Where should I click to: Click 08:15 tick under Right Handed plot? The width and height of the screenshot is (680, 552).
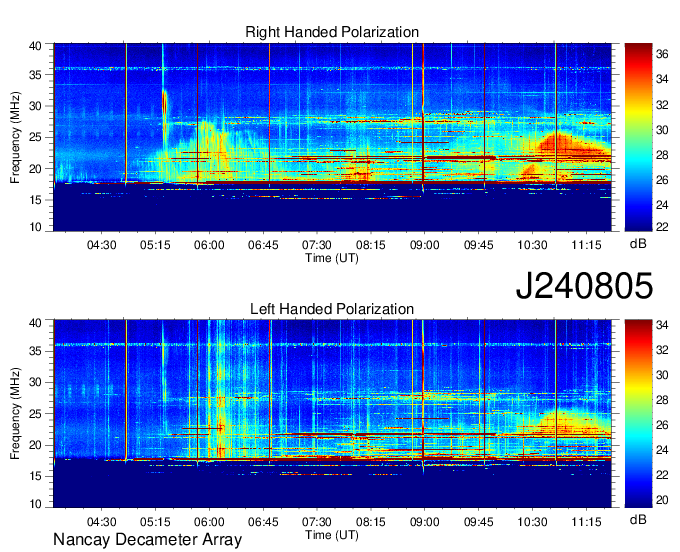pos(371,245)
